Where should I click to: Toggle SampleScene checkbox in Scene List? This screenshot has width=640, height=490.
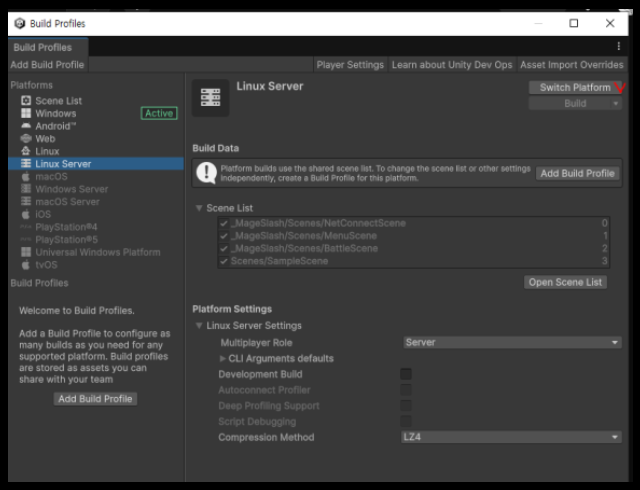(x=224, y=261)
